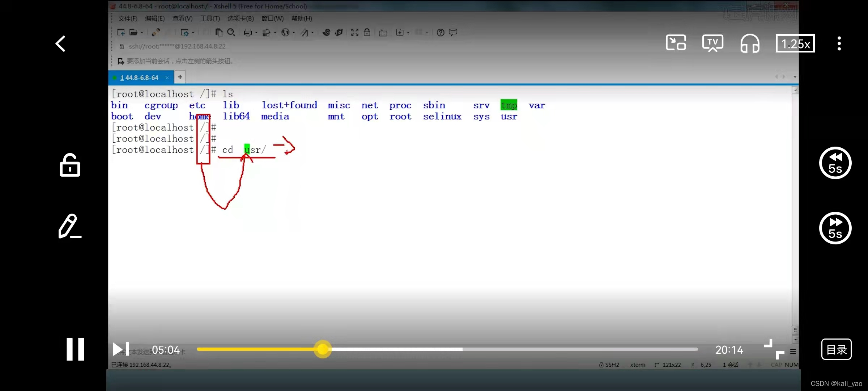Open the 编辑(E) menu
This screenshot has width=868, height=391.
(x=155, y=18)
